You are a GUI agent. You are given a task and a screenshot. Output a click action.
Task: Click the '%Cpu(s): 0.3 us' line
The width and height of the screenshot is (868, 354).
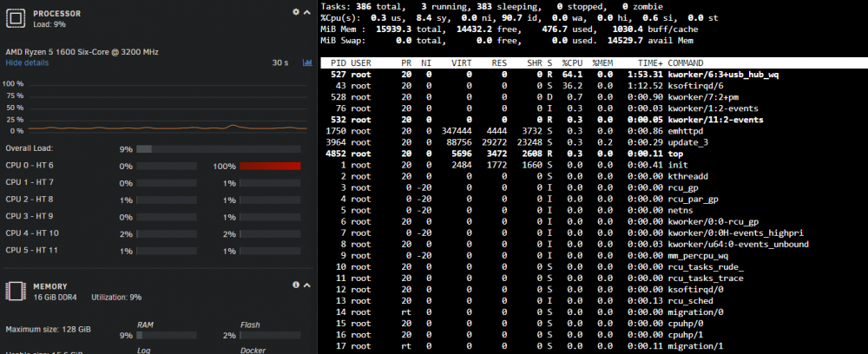[x=519, y=17]
